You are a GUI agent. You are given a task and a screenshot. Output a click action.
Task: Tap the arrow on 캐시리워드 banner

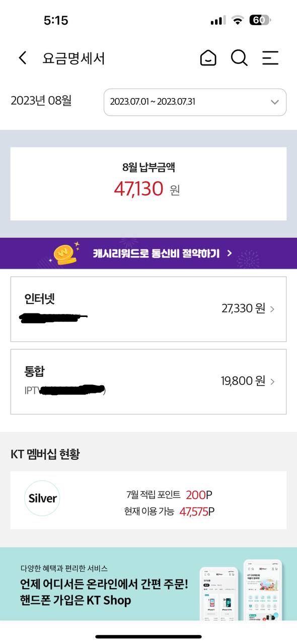[230, 253]
